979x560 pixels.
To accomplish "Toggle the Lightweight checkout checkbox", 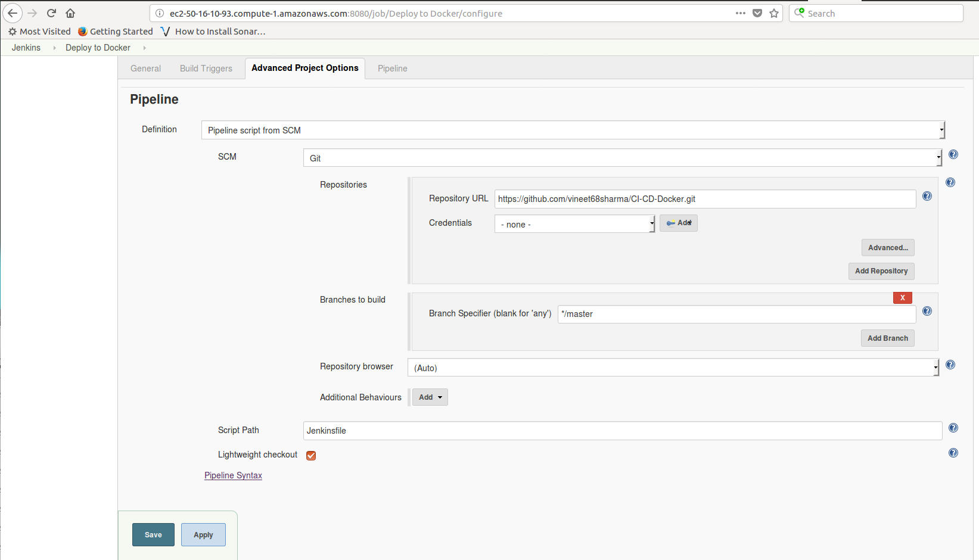I will [x=311, y=456].
